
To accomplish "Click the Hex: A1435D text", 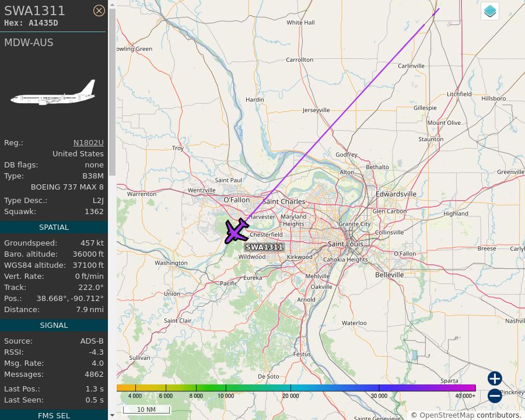I will point(31,23).
